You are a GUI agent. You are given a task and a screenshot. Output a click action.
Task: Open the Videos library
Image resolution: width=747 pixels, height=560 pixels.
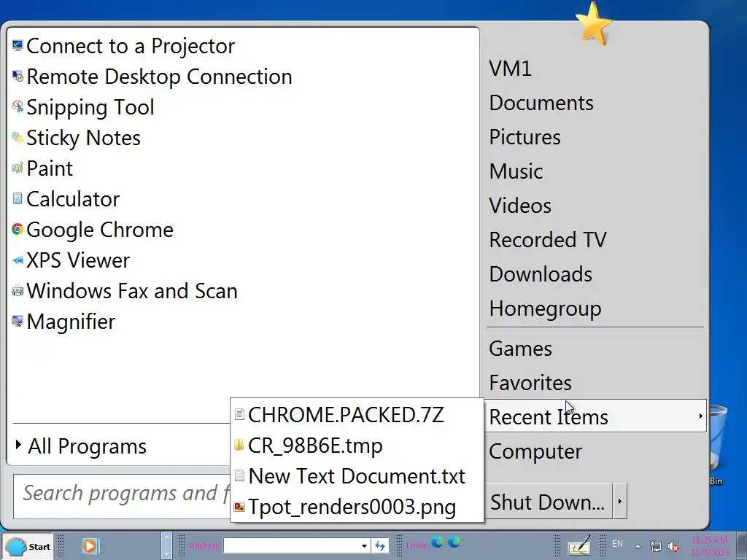point(519,206)
